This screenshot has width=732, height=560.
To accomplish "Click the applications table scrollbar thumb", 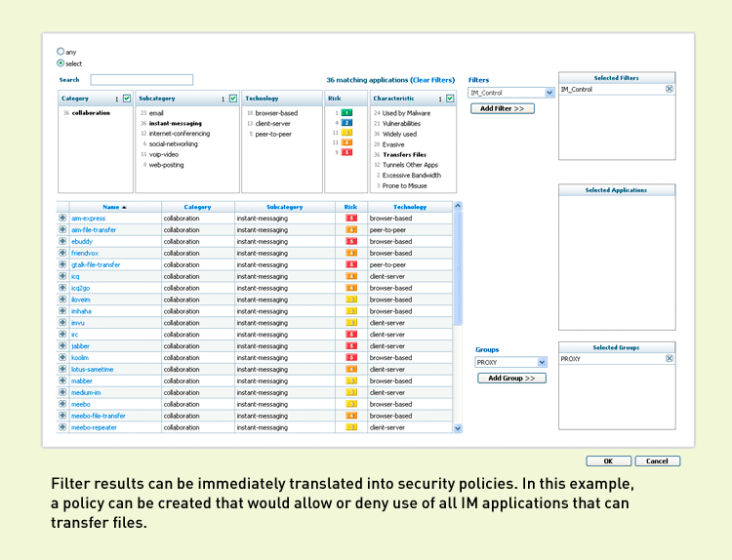I will tap(458, 268).
